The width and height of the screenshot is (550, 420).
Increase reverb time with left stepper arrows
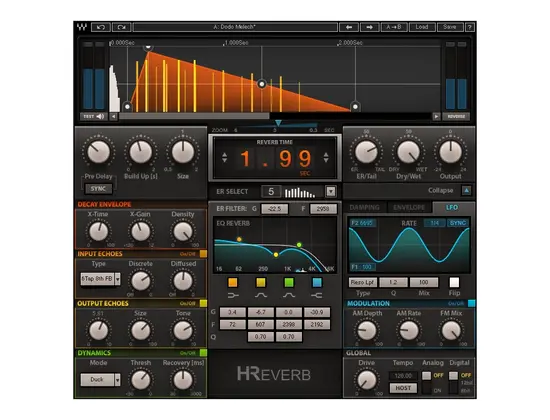point(224,158)
